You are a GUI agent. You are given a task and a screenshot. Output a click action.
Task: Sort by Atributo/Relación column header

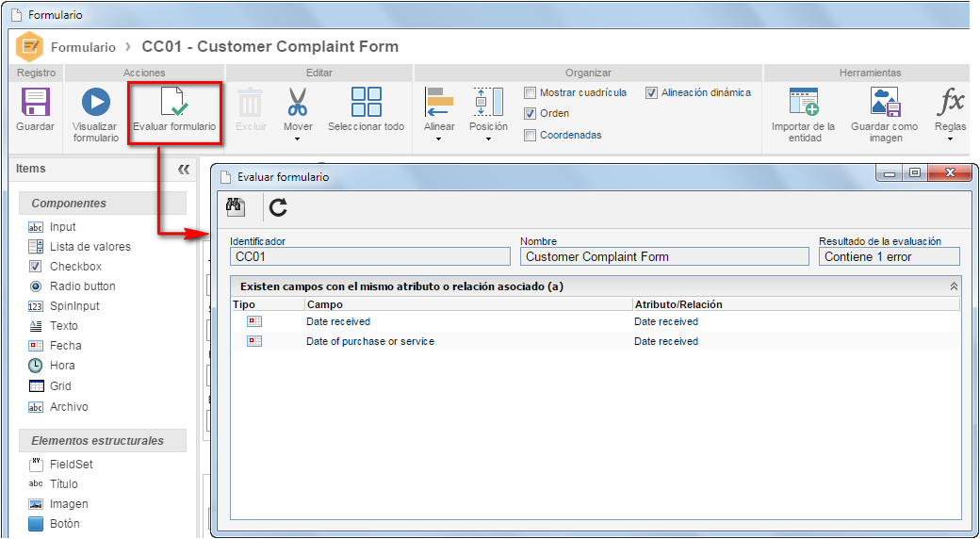point(796,304)
